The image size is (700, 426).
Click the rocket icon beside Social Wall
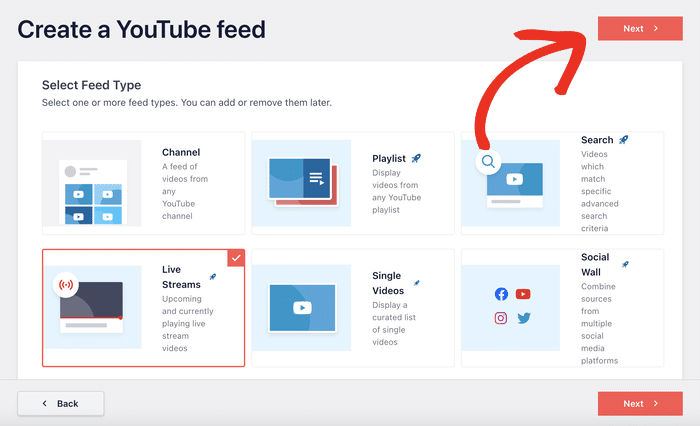pos(624,265)
